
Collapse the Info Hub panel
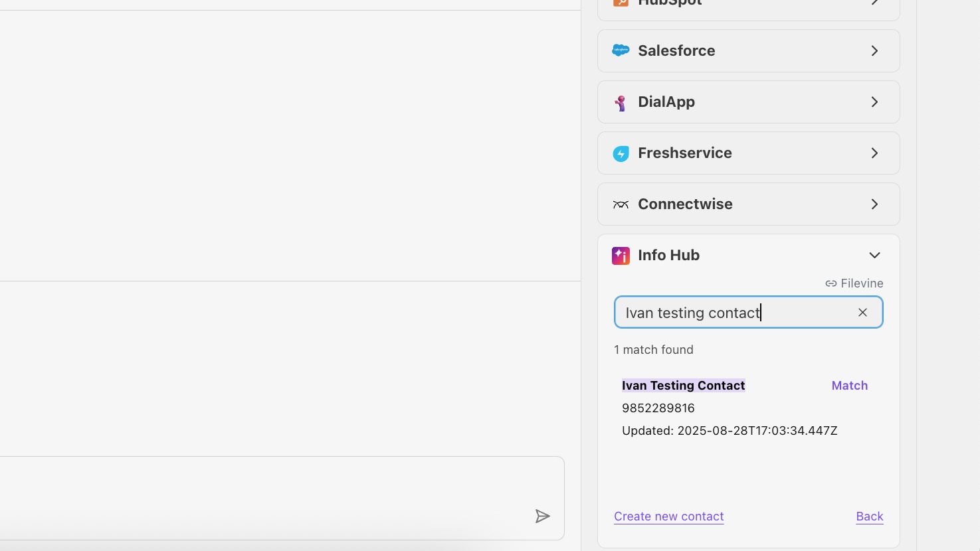tap(874, 256)
